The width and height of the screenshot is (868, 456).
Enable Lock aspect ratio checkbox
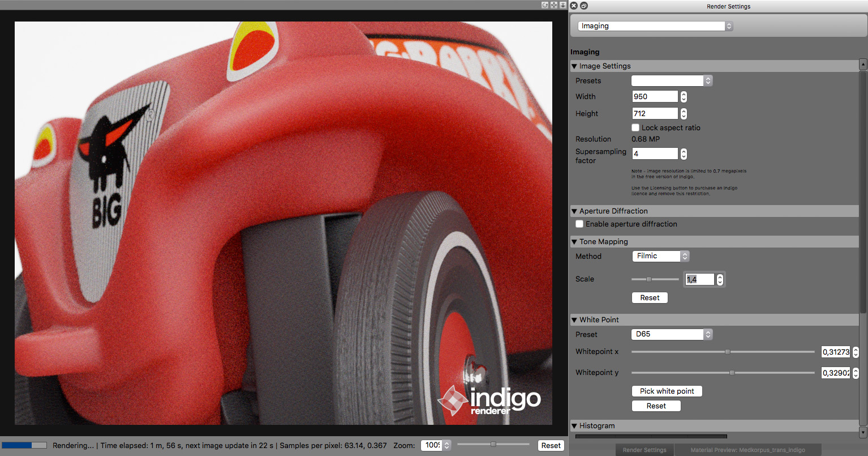coord(635,128)
